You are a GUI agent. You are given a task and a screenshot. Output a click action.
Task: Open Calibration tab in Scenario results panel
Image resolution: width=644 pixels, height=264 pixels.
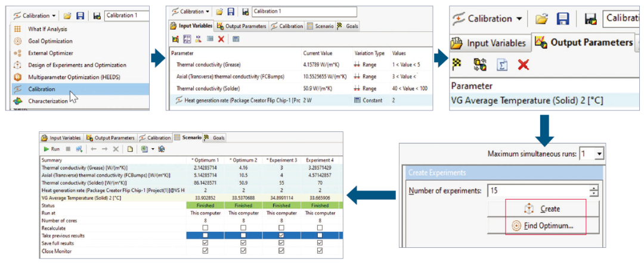[x=155, y=138]
